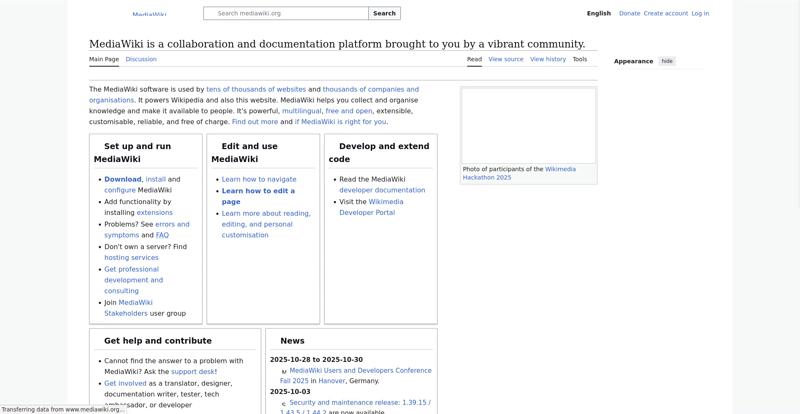Click the MediaWiki logo in header

[148, 14]
